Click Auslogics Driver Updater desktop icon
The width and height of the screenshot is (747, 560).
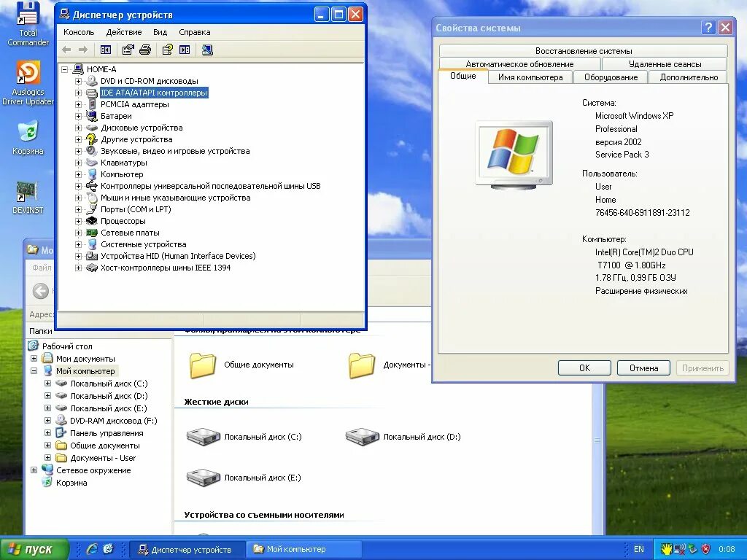(x=28, y=83)
